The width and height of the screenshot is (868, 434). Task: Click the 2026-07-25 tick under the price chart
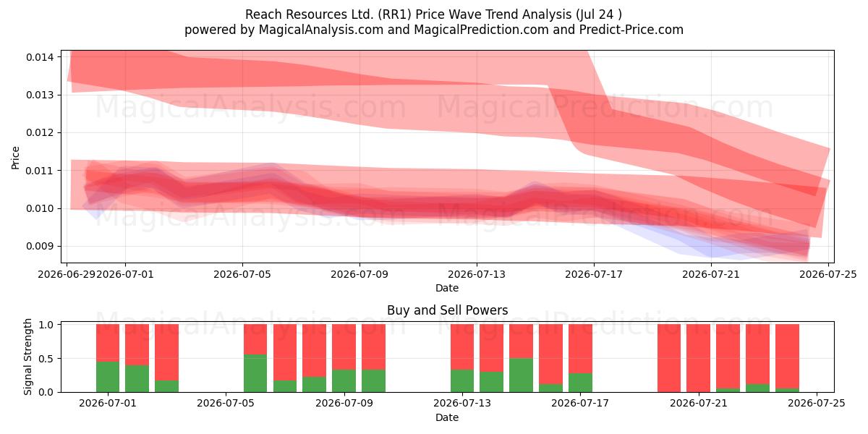(x=828, y=274)
